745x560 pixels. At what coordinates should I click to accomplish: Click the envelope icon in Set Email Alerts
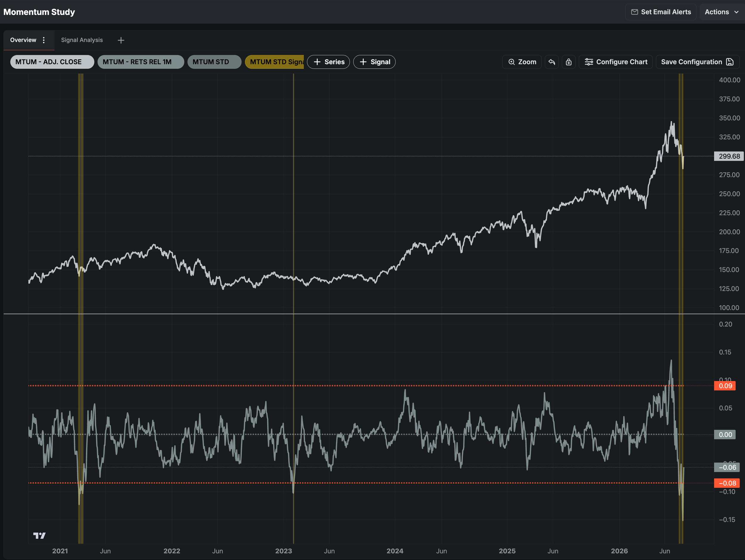(634, 12)
